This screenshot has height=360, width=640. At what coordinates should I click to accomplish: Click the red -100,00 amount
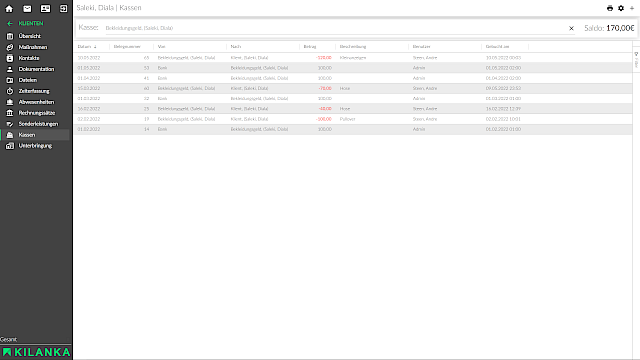click(x=323, y=119)
